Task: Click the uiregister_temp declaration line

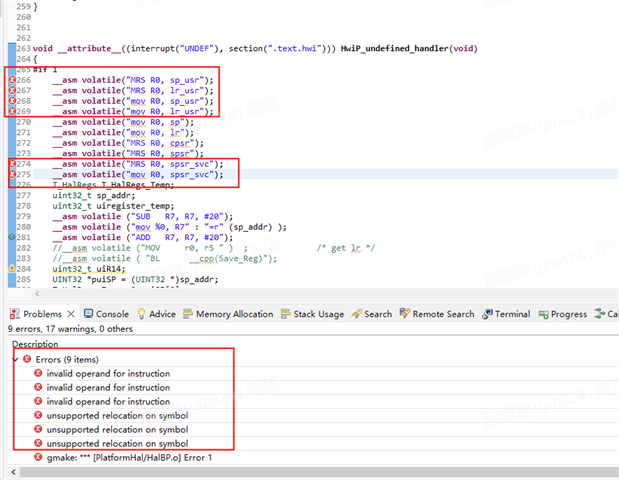Action: [113, 206]
